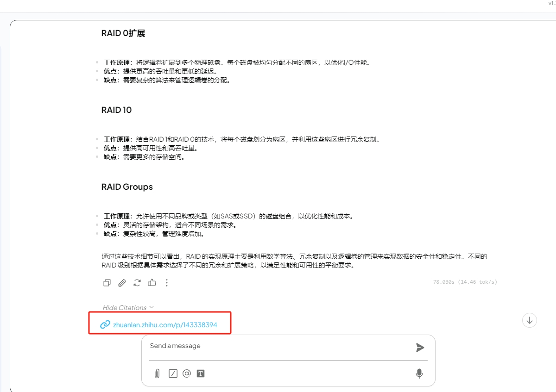
Task: Copy the response with the copy icon
Action: coord(107,283)
